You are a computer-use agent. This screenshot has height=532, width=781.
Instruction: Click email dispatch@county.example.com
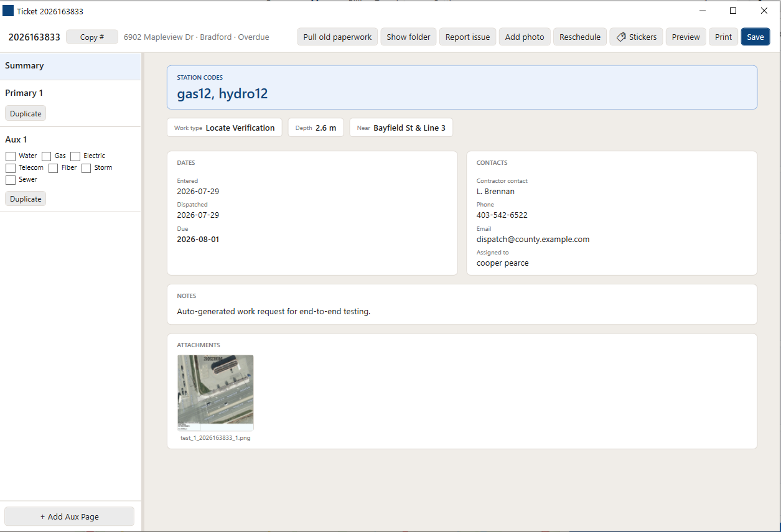pos(533,240)
